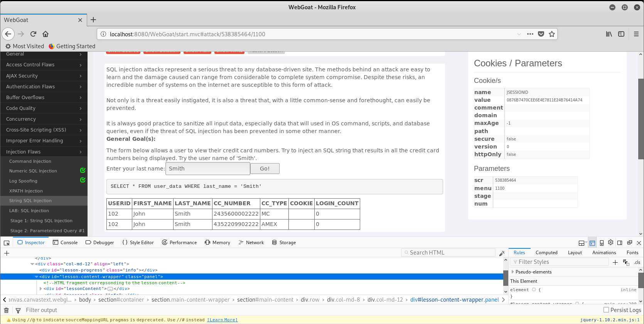Collapse the col-md-12 div node
This screenshot has width=644, height=324.
coord(32,264)
